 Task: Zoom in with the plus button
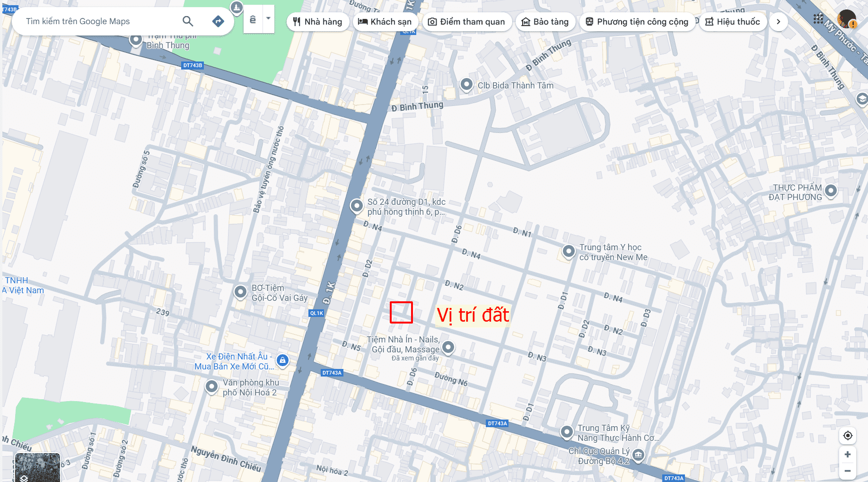coord(848,455)
